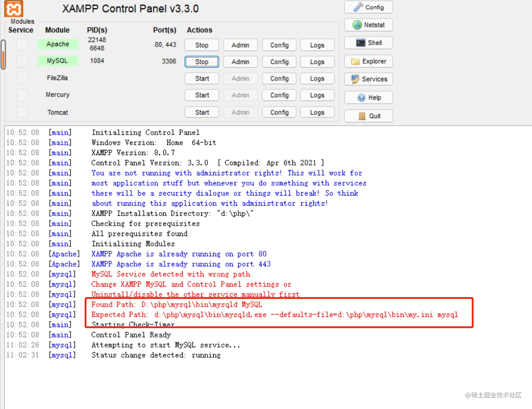
Task: Toggle the Mercury service checkbox
Action: coord(22,95)
